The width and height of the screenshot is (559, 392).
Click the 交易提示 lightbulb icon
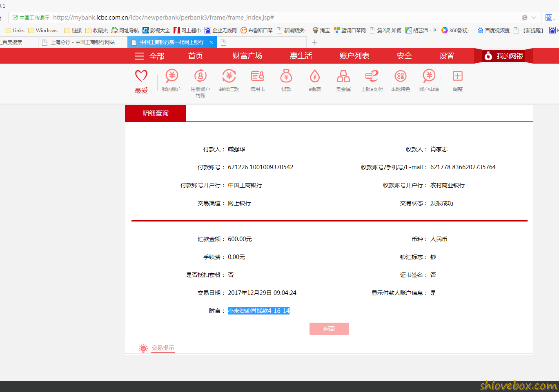click(x=143, y=348)
